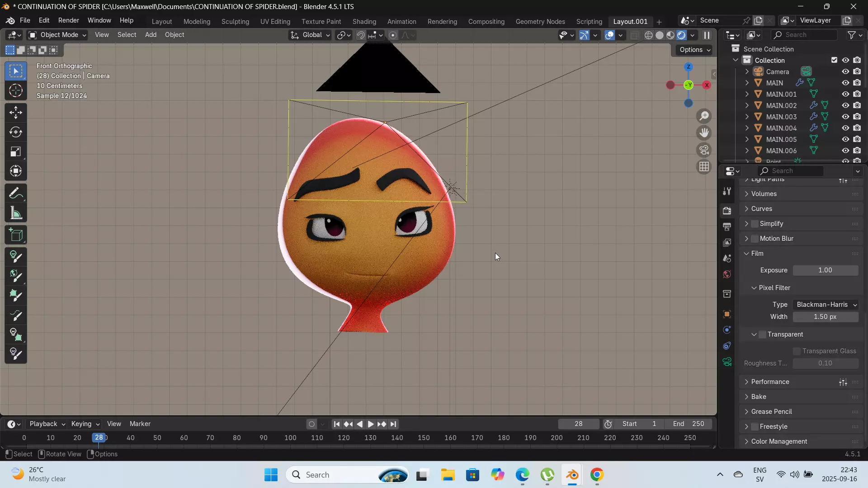Open the Object properties tab
868x488 pixels.
pyautogui.click(x=727, y=314)
